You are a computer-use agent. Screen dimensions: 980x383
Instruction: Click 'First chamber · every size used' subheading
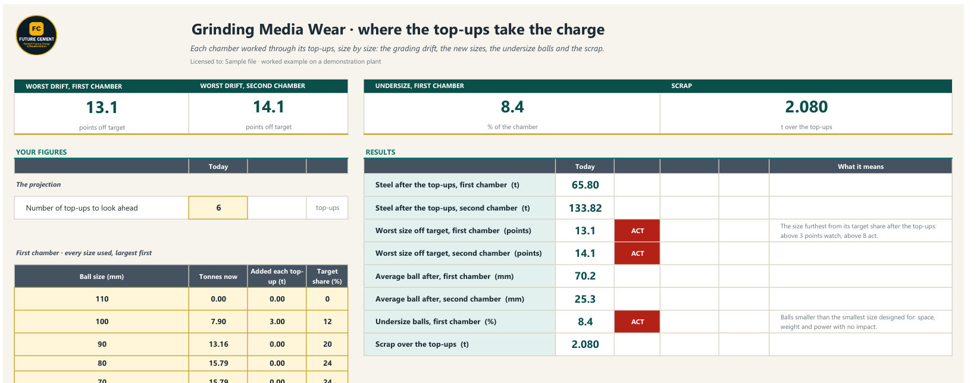(x=84, y=253)
